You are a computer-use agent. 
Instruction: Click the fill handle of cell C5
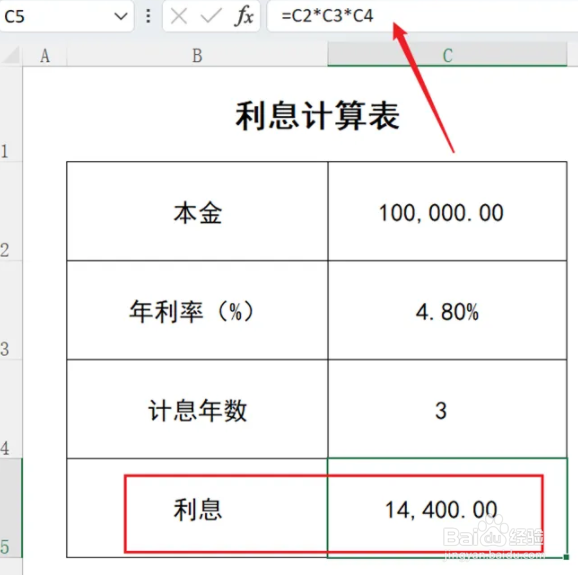tap(567, 557)
